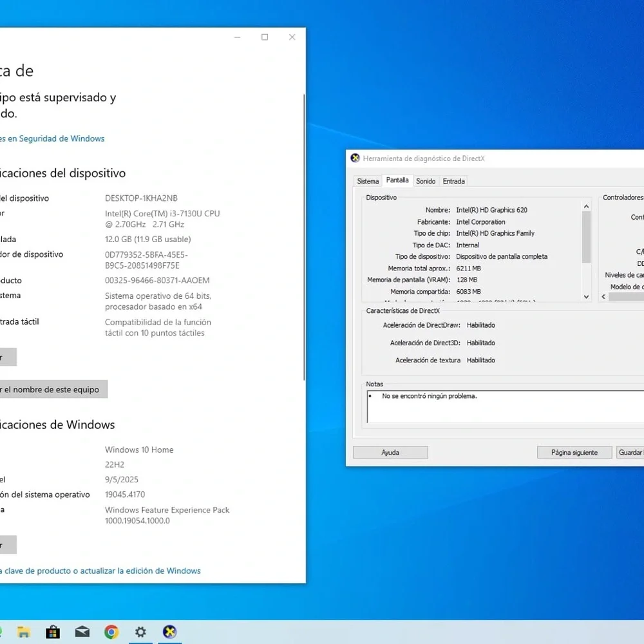Viewport: 644px width, 644px height.
Task: Click the Settings gear taskbar icon
Action: 140,632
